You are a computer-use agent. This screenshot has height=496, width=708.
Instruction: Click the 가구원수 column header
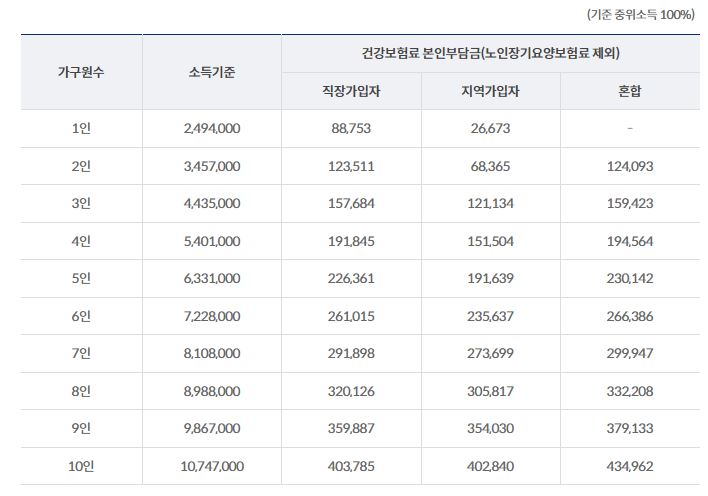click(x=81, y=72)
